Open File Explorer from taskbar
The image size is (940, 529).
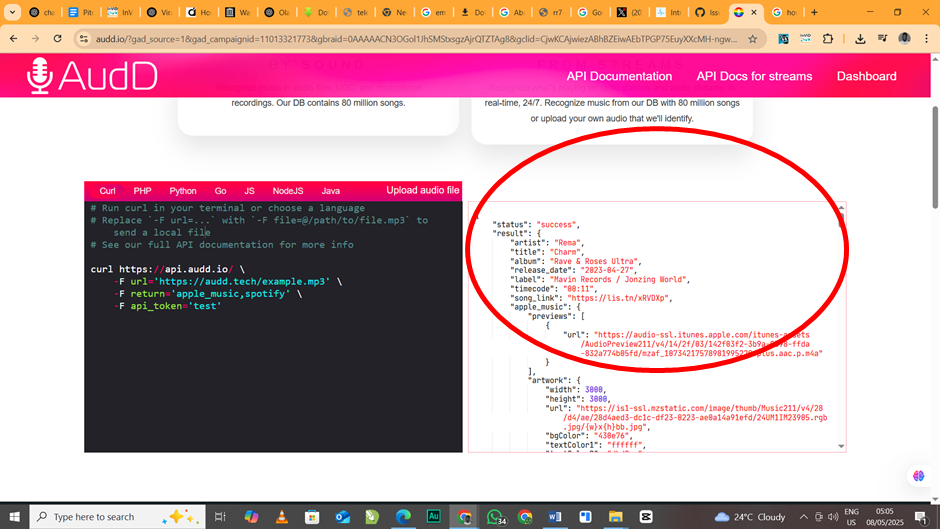pyautogui.click(x=616, y=516)
